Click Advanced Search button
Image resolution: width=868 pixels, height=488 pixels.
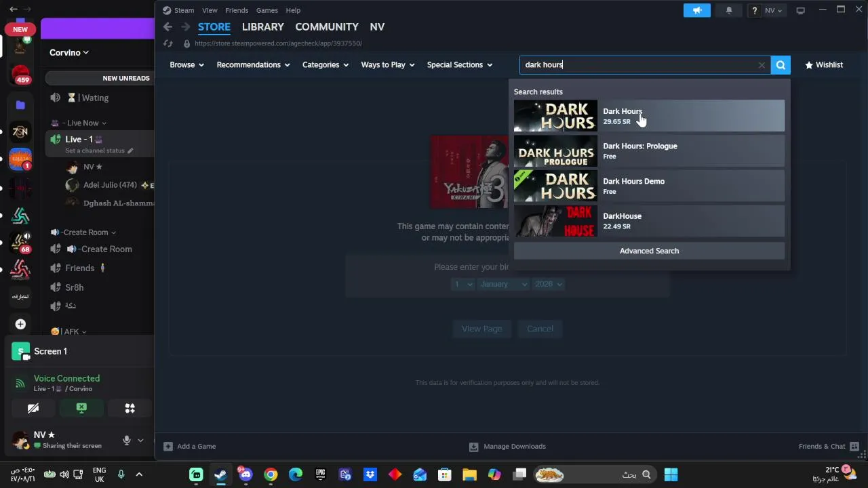tap(649, 251)
